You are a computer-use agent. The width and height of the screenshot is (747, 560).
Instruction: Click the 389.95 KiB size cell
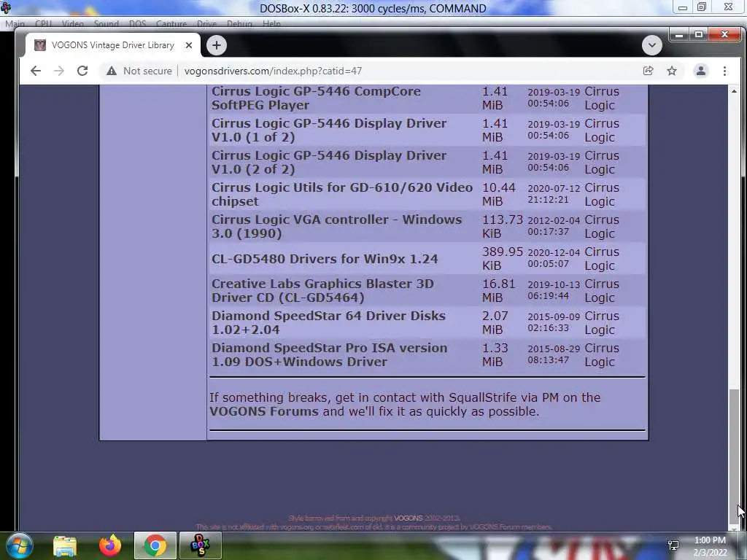pyautogui.click(x=503, y=259)
